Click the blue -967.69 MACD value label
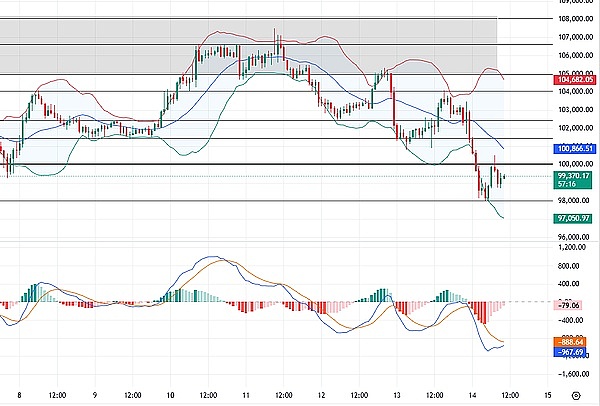Viewport: 600px width, 406px height. [574, 351]
